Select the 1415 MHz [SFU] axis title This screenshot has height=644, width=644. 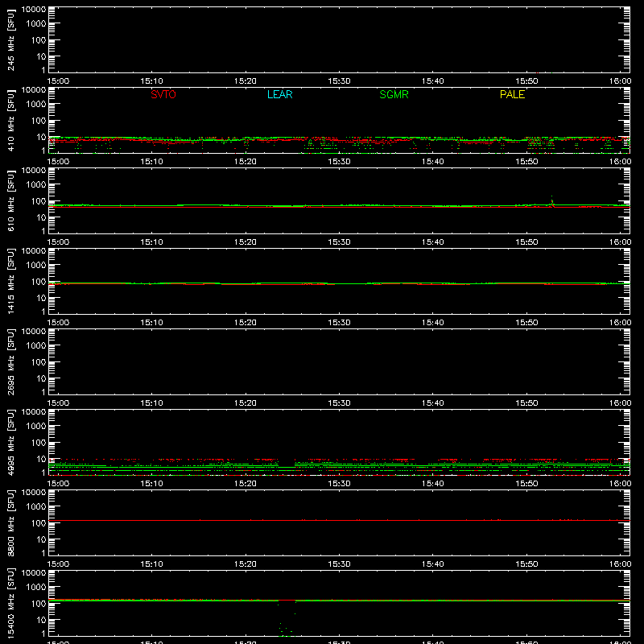(11, 281)
